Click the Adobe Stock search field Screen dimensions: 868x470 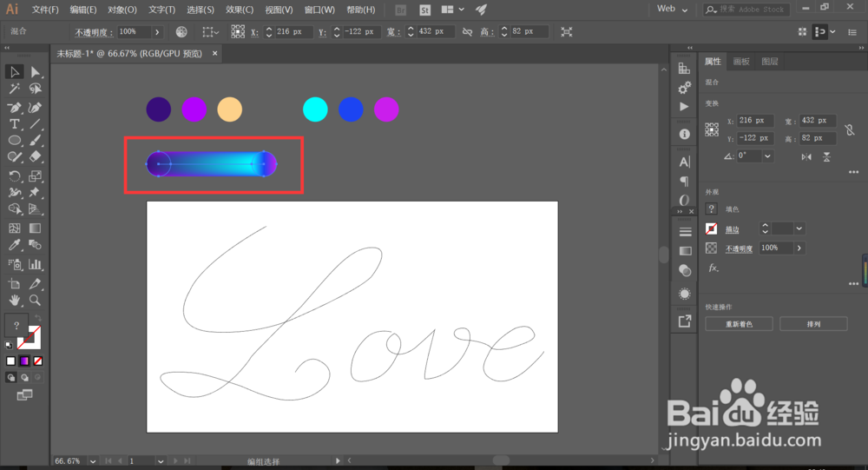click(746, 9)
